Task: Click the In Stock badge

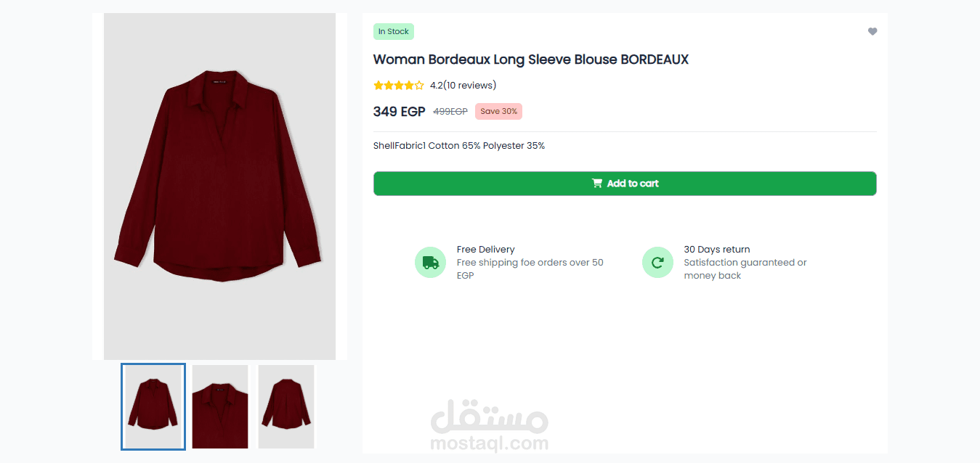Action: [394, 31]
